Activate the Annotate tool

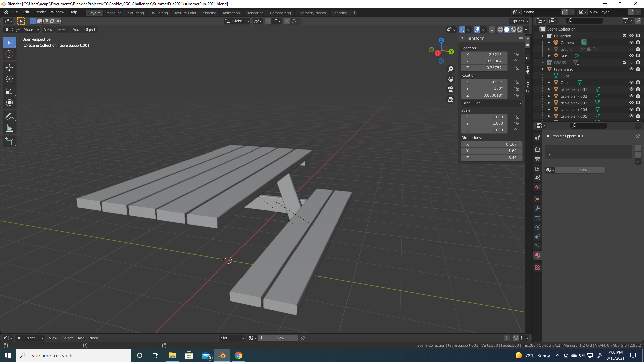click(9, 117)
